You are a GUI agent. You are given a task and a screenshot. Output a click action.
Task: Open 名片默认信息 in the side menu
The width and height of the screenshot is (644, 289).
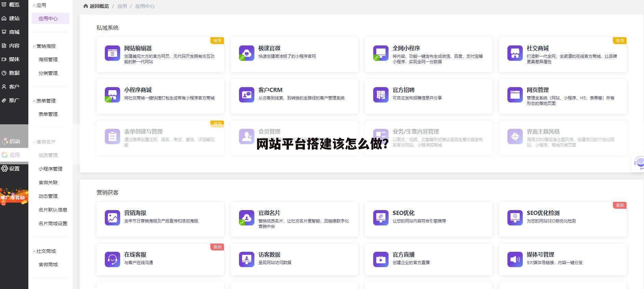53,210
